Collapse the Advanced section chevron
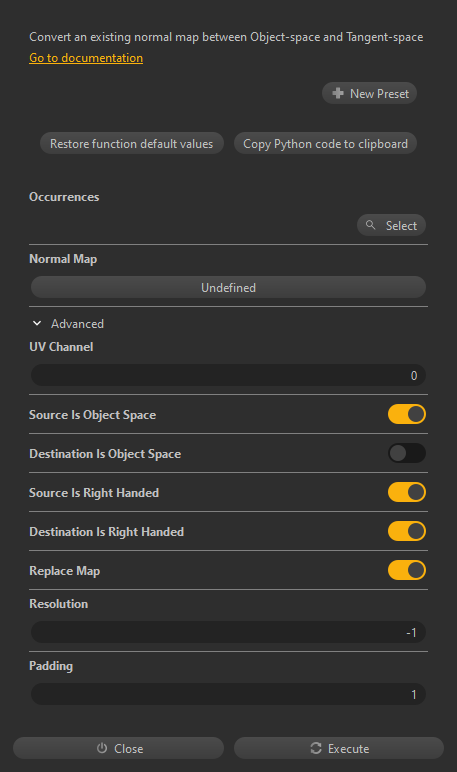457x772 pixels. pos(37,323)
